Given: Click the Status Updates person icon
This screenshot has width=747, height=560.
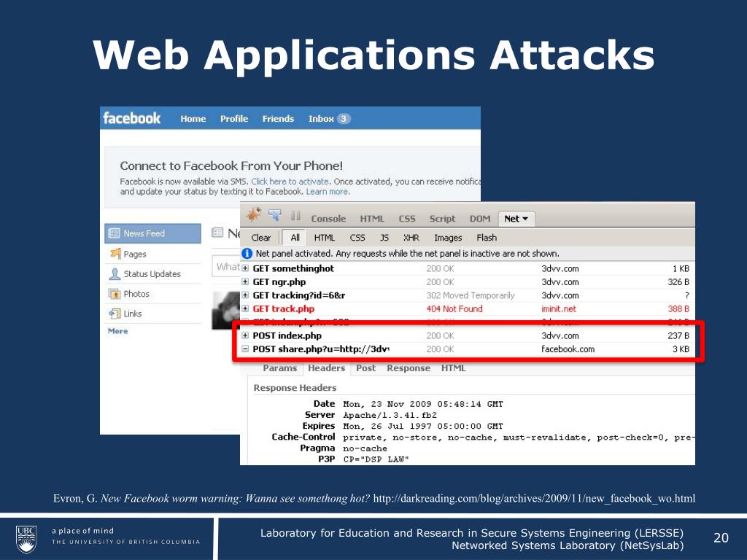Looking at the screenshot, I should pos(115,274).
